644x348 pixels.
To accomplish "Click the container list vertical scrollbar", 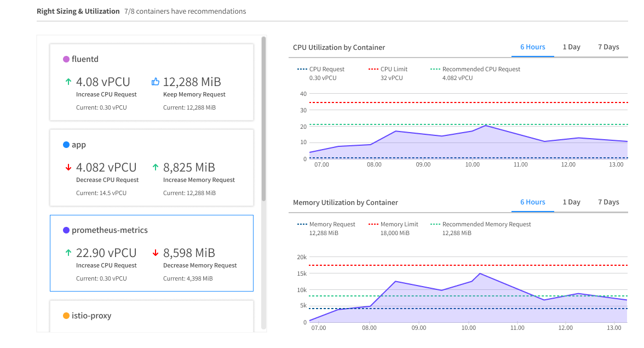I will tap(264, 119).
